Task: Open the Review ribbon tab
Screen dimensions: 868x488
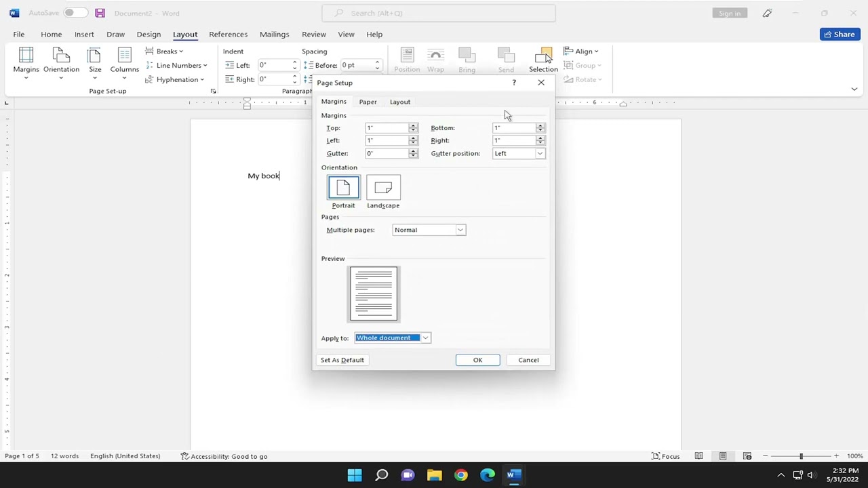Action: [x=313, y=34]
